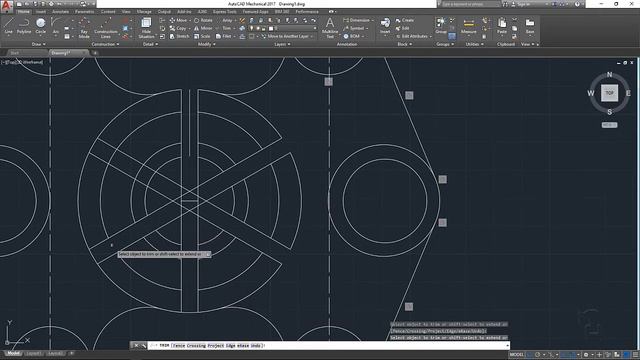Open the View ribbon tab
The height and width of the screenshot is (360, 640).
point(126,12)
